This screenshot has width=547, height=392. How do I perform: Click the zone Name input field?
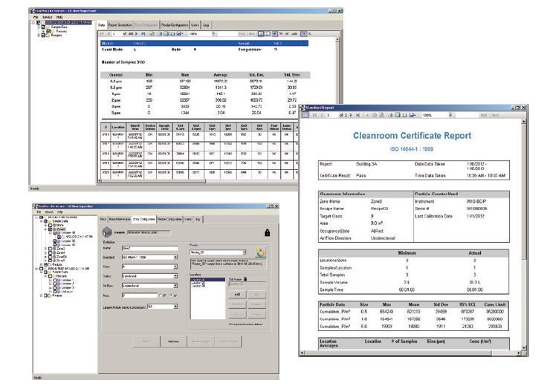pos(149,248)
